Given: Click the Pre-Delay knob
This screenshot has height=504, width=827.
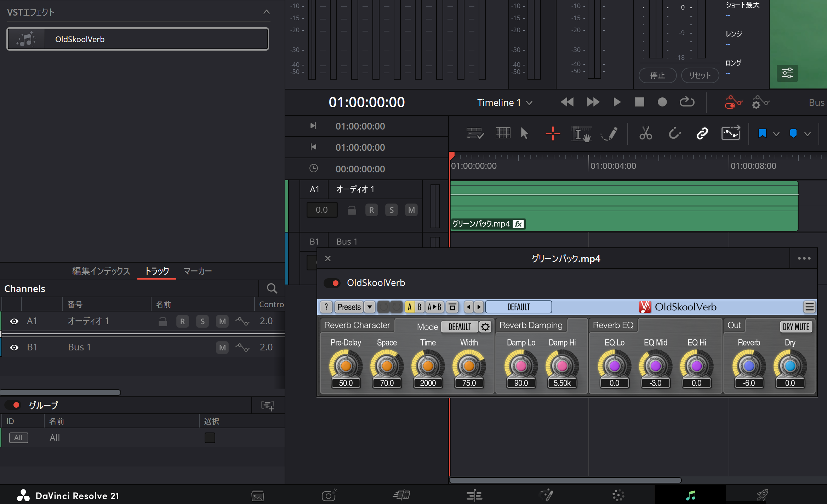Looking at the screenshot, I should click(346, 366).
